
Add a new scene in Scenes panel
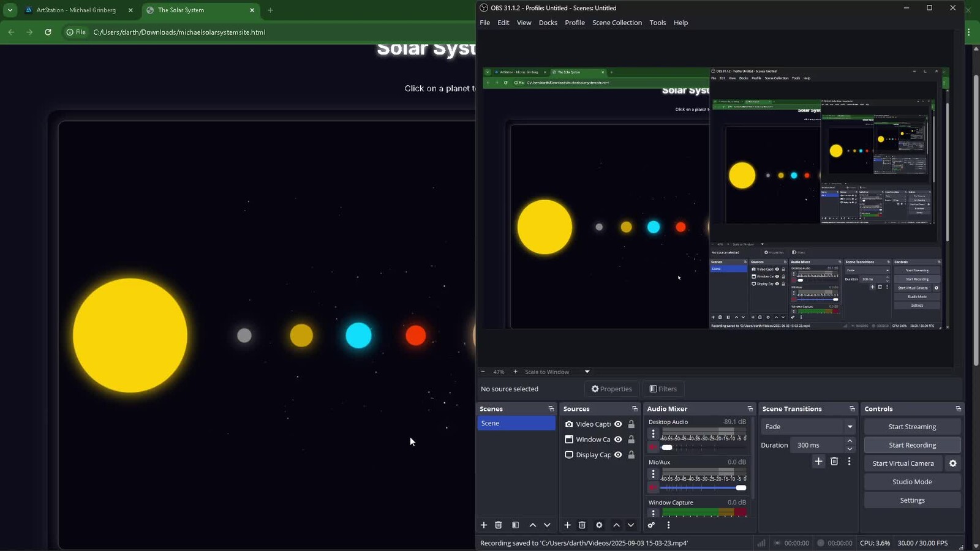pyautogui.click(x=484, y=525)
